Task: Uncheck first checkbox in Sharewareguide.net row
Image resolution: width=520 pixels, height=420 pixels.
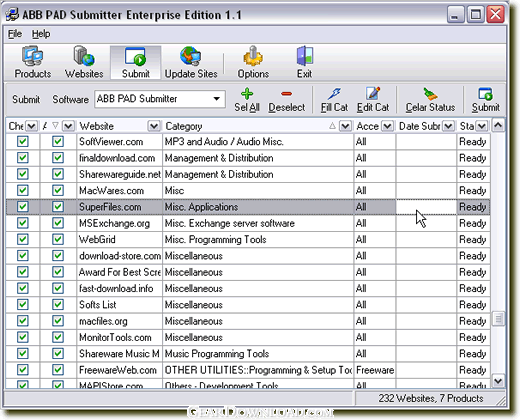Action: (23, 174)
